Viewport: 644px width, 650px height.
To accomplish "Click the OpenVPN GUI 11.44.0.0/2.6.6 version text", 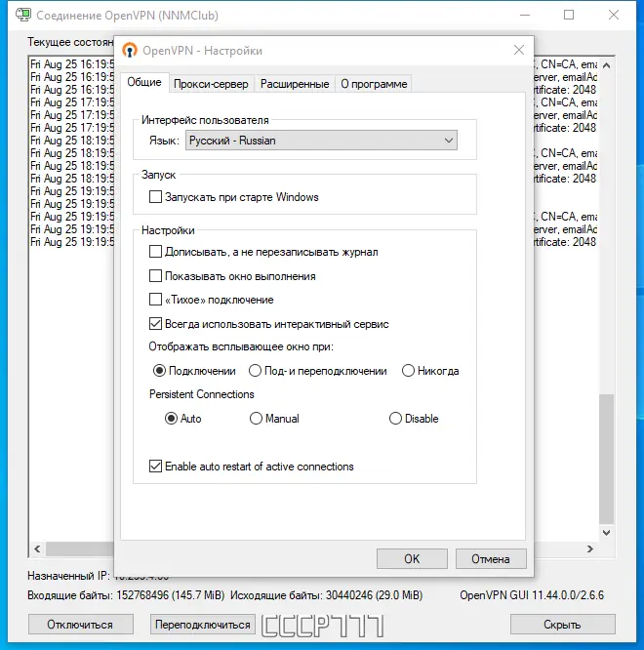I will (x=532, y=595).
